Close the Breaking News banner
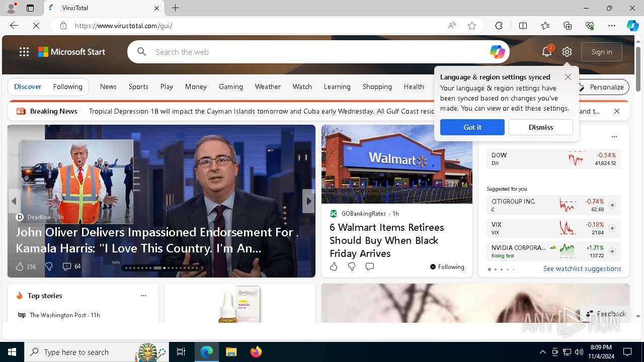The height and width of the screenshot is (362, 644). point(617,111)
